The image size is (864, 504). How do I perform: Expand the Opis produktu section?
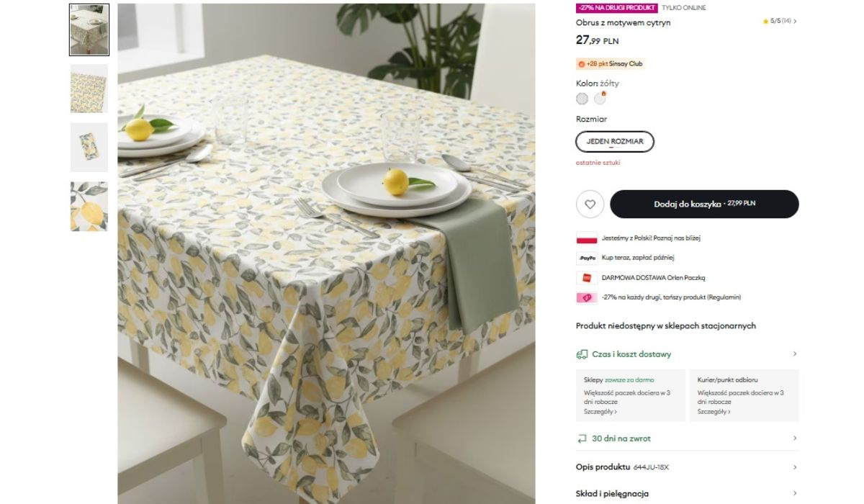point(688,467)
